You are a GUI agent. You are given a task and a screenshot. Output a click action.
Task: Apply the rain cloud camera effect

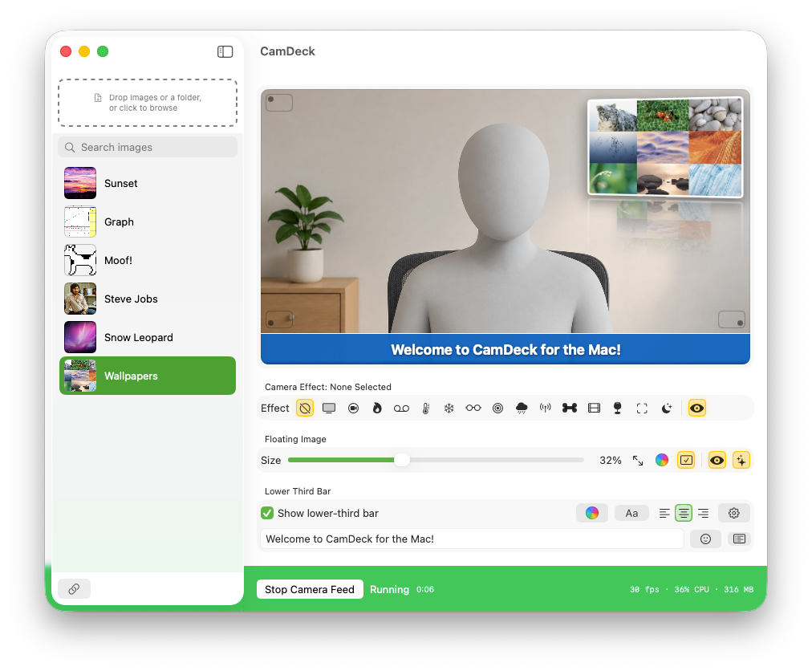(x=522, y=409)
